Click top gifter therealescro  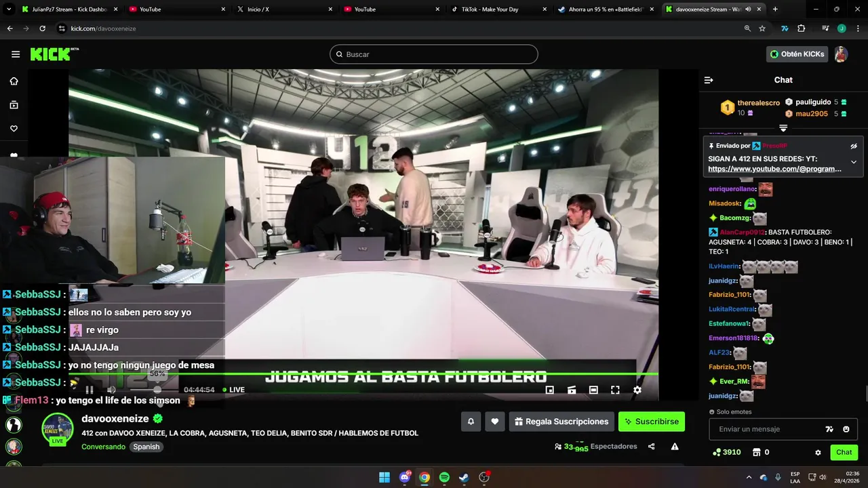pyautogui.click(x=758, y=103)
